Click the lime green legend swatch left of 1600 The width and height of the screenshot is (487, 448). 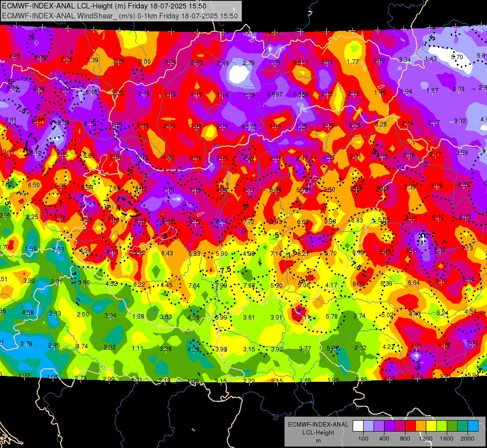[x=442, y=426]
